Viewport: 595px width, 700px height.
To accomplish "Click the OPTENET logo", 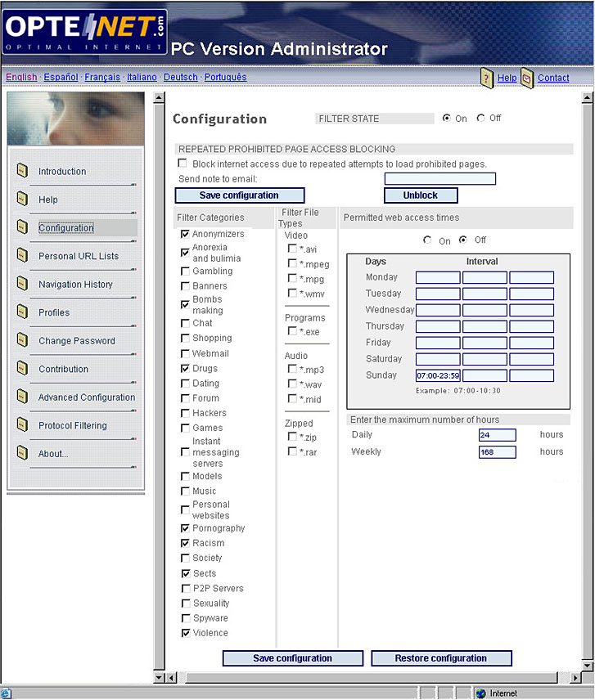I will 85,32.
